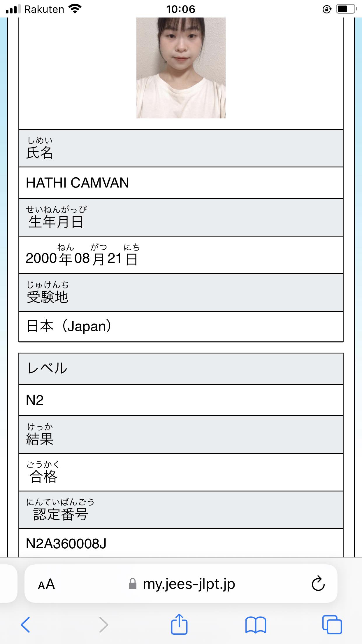The height and width of the screenshot is (644, 362).
Task: Tap the battery icon in status bar
Action: pyautogui.click(x=346, y=9)
